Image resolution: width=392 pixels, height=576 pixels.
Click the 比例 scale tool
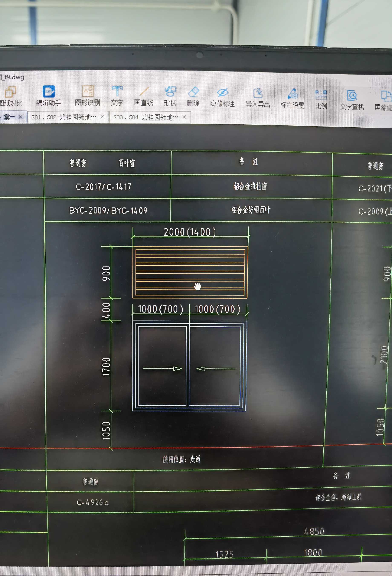point(321,100)
